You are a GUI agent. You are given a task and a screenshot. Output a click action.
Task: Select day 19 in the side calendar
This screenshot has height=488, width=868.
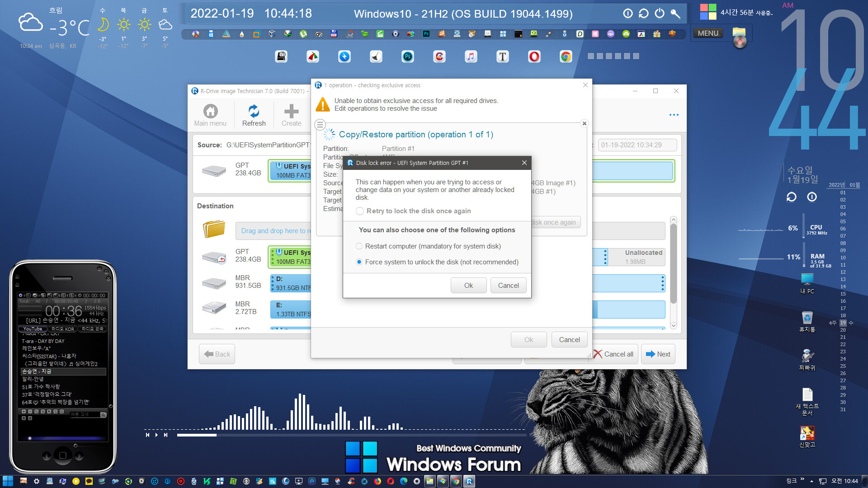843,323
